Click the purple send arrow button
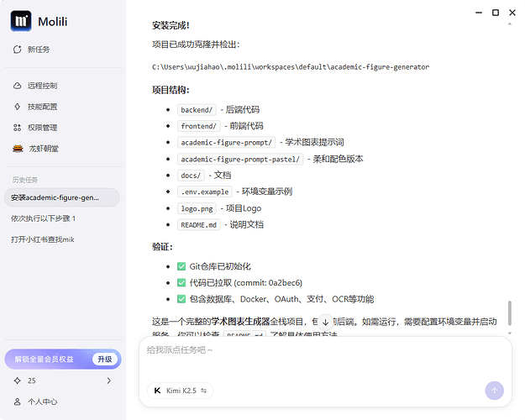This screenshot has height=420, width=525. point(494,391)
